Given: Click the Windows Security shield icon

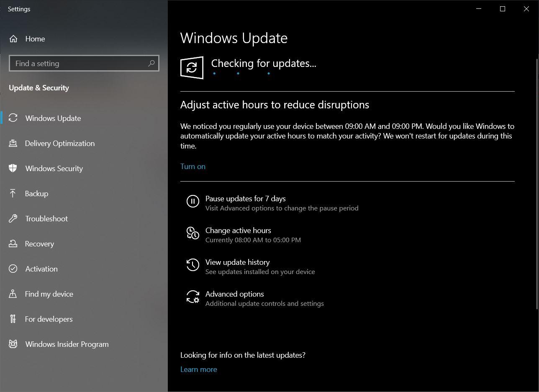Looking at the screenshot, I should [x=13, y=168].
